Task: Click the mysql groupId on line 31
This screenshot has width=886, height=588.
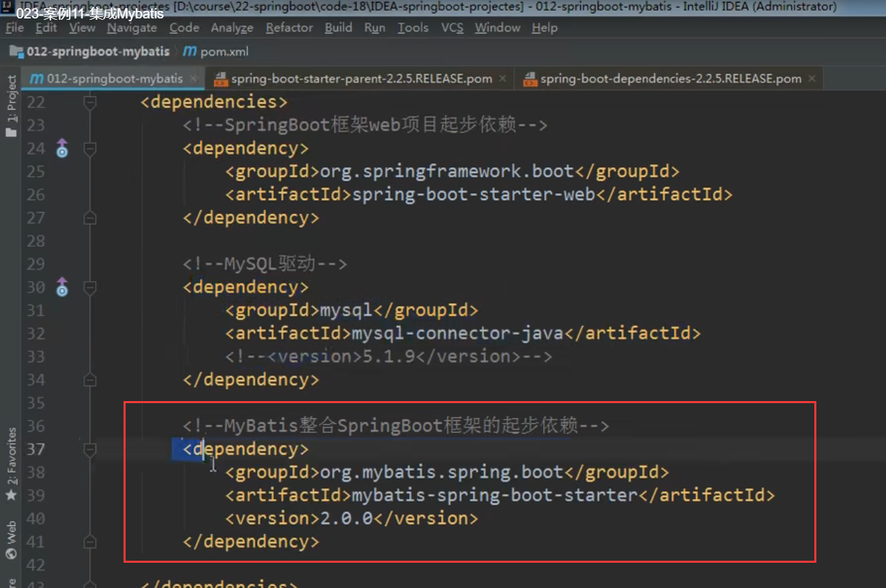Action: [x=346, y=310]
